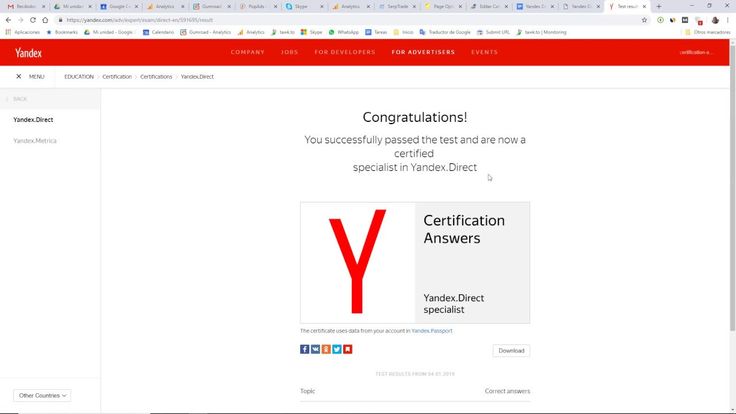Open Inicio bookmarks folder
This screenshot has height=414, width=736.
pos(403,32)
